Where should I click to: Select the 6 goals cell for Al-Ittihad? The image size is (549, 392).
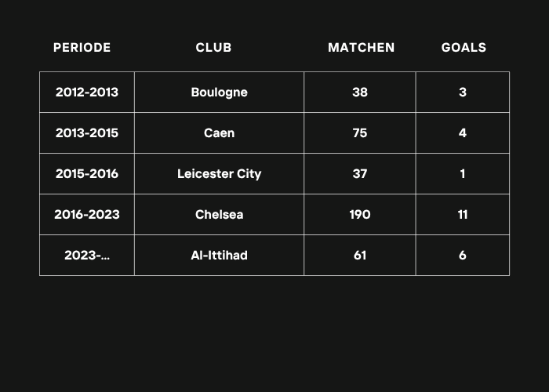click(x=463, y=255)
